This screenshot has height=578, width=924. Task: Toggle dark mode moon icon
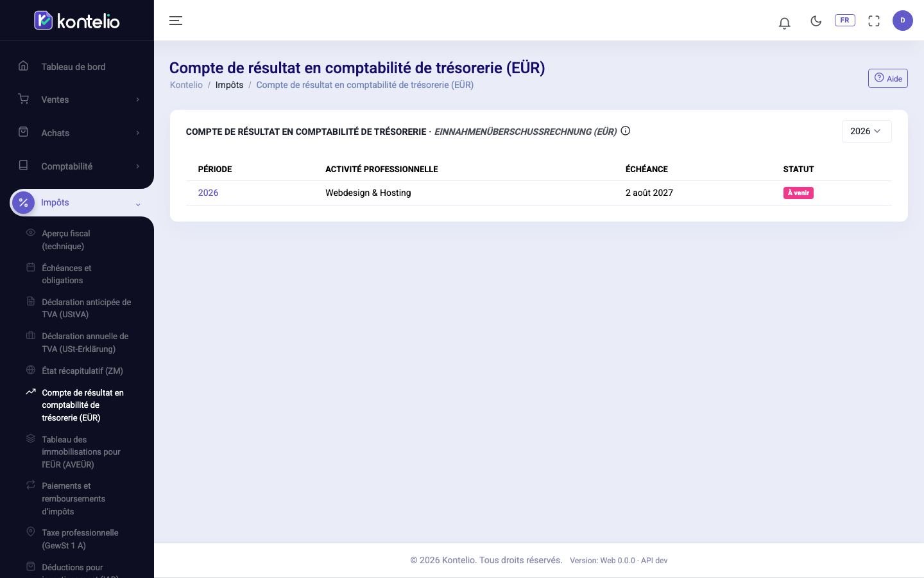816,21
